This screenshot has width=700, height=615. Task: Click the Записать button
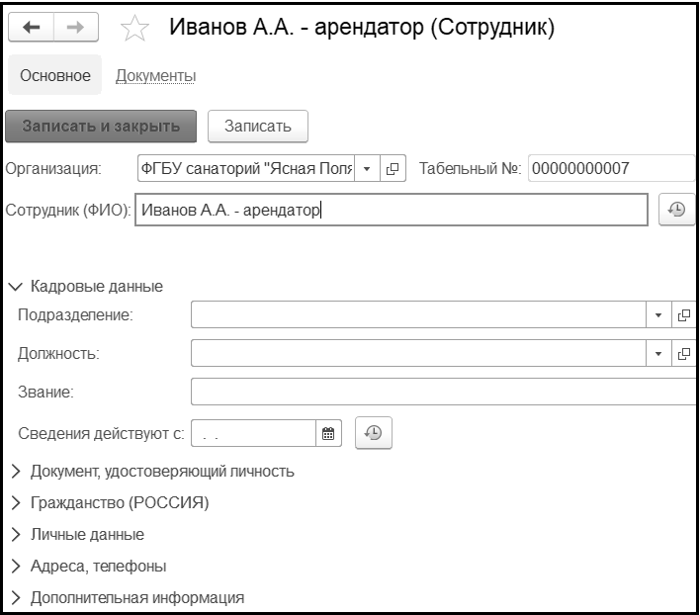(x=258, y=127)
